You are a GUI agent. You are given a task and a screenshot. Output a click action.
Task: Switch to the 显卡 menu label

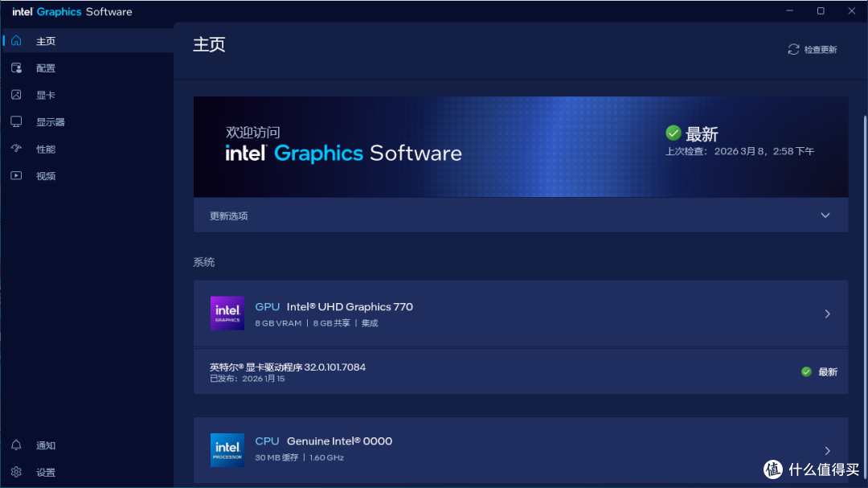pos(45,96)
